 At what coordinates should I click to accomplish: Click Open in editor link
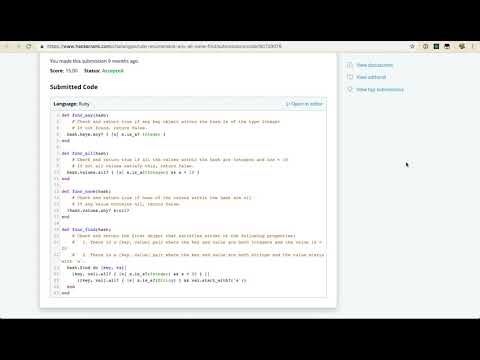(x=304, y=104)
